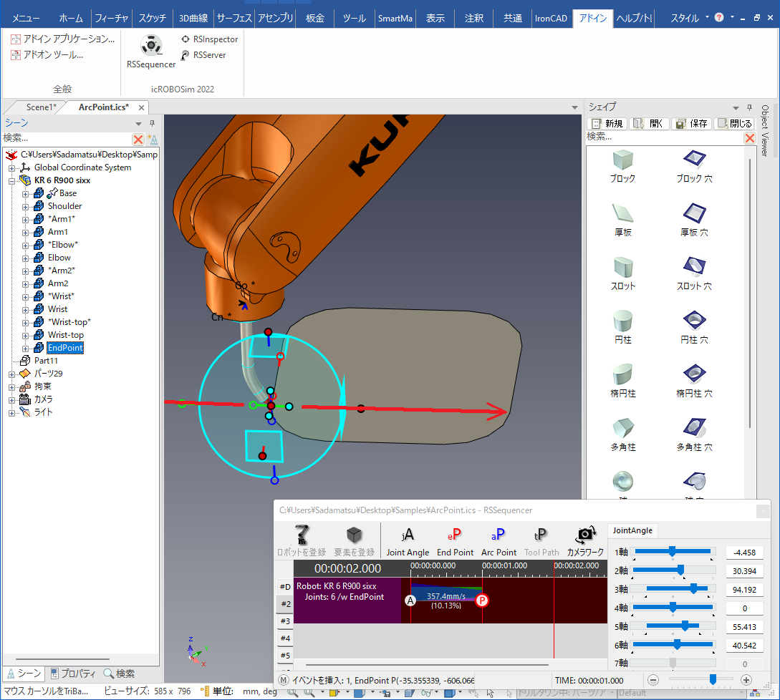The width and height of the screenshot is (780, 700).
Task: Switch to the Scene1 document tab
Action: tap(41, 107)
